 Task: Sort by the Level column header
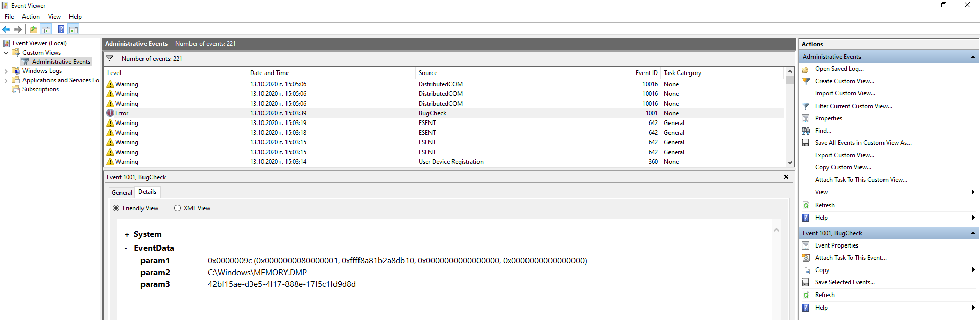click(175, 73)
